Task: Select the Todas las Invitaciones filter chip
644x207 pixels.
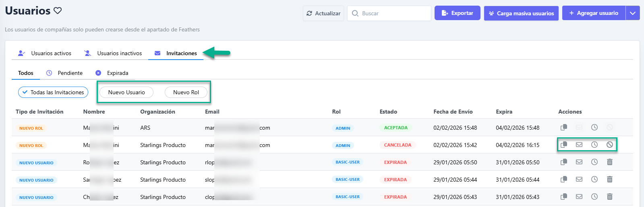Action: [53, 92]
